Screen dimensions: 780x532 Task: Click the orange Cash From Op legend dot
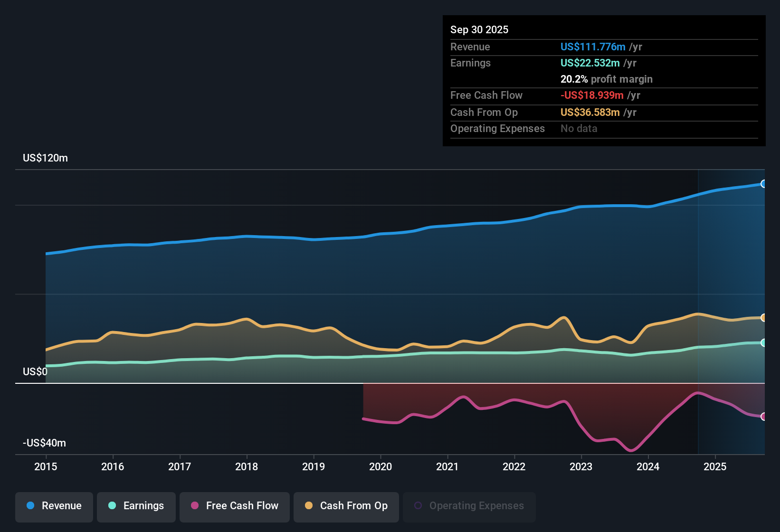pos(308,506)
